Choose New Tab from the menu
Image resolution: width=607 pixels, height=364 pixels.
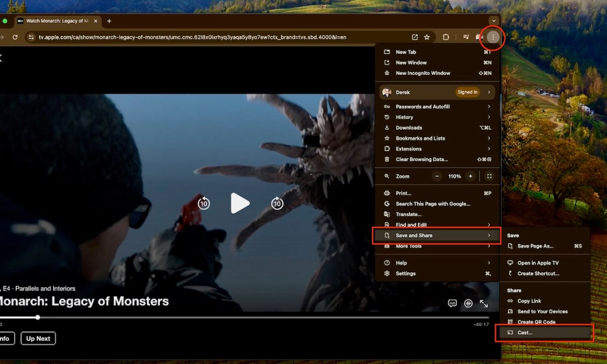[438, 52]
